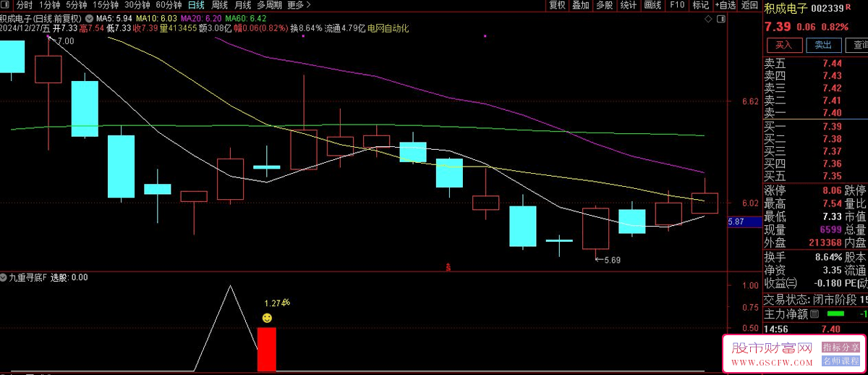
Task: Expand the 九重寻底F indicator menu arrow
Action: pos(4,277)
